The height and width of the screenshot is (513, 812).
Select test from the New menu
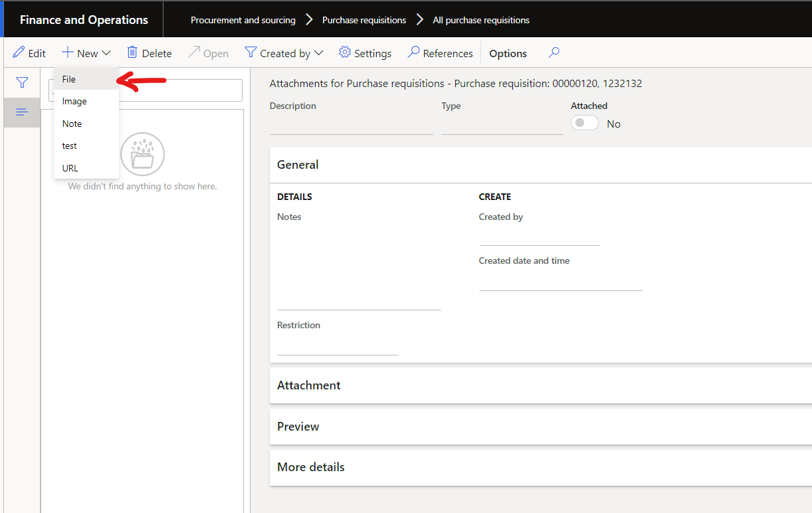tap(86, 146)
